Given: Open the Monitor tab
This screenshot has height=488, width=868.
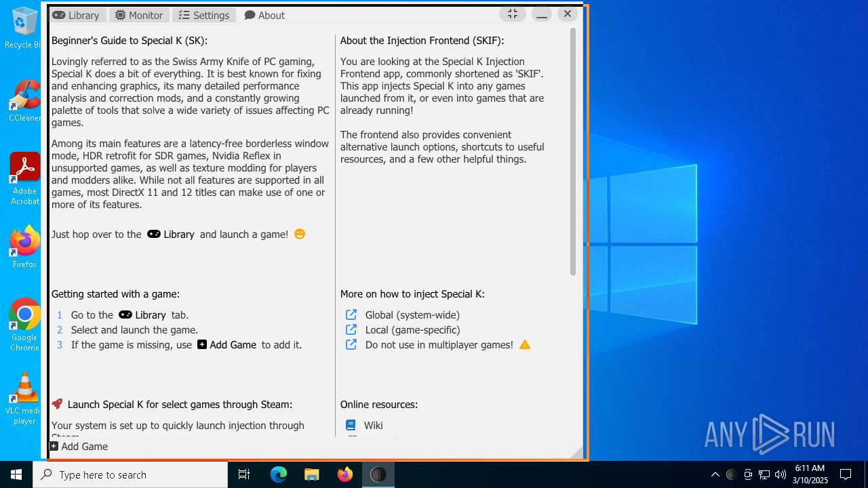Looking at the screenshot, I should click(x=138, y=15).
